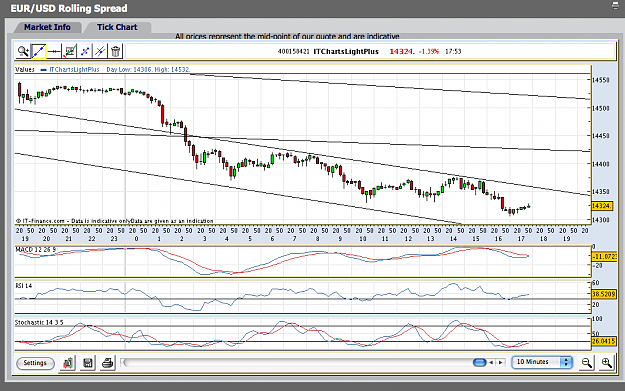The width and height of the screenshot is (625, 391).
Task: Select the trend line drawing tool
Action: coord(39,51)
